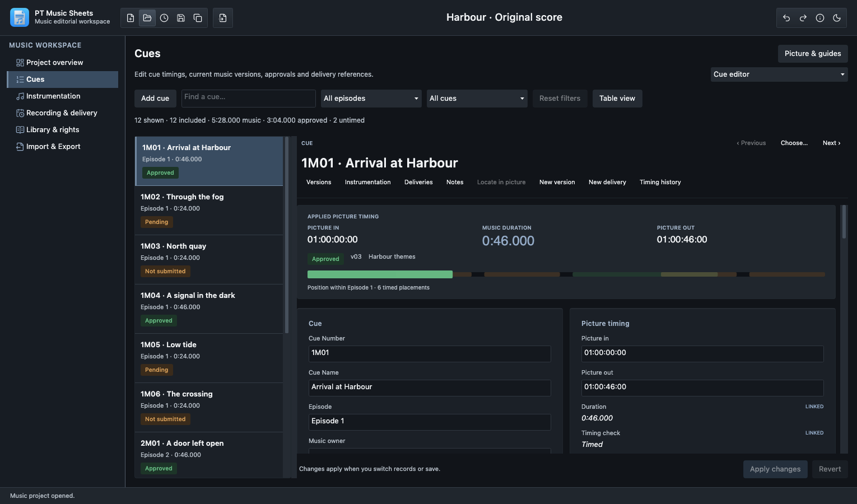
Task: Click the Save floppy disk icon
Action: point(181,18)
